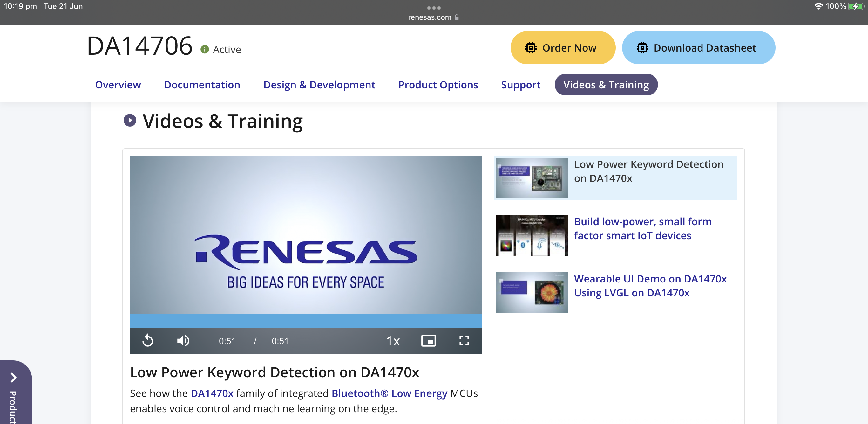Toggle picture-in-picture mode icon
Viewport: 868px width, 424px height.
(x=428, y=341)
